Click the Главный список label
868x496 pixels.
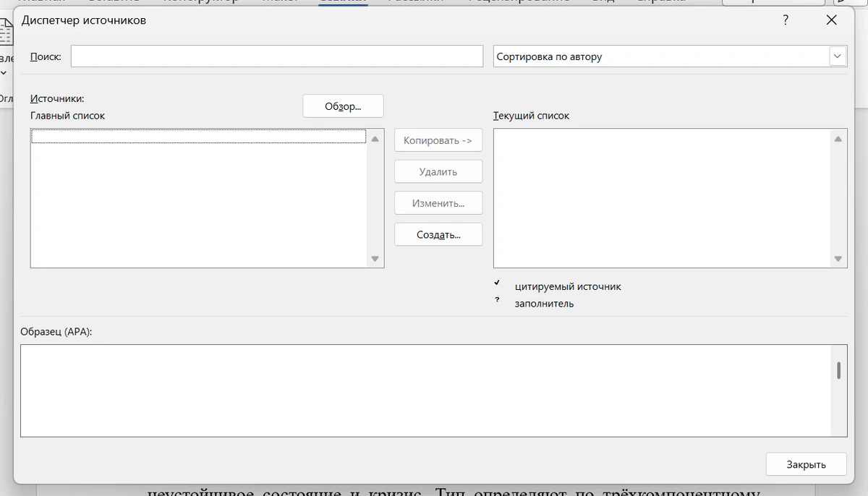(67, 116)
